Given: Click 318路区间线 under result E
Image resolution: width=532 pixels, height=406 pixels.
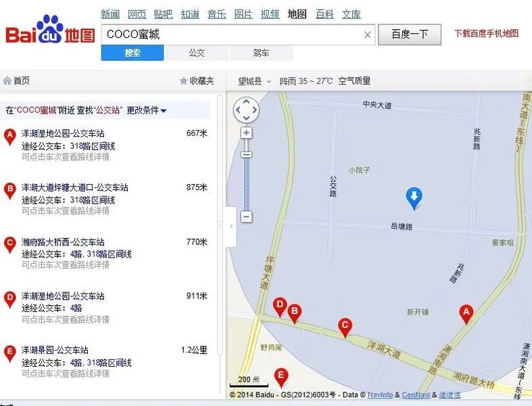Looking at the screenshot, I should pyautogui.click(x=109, y=363).
